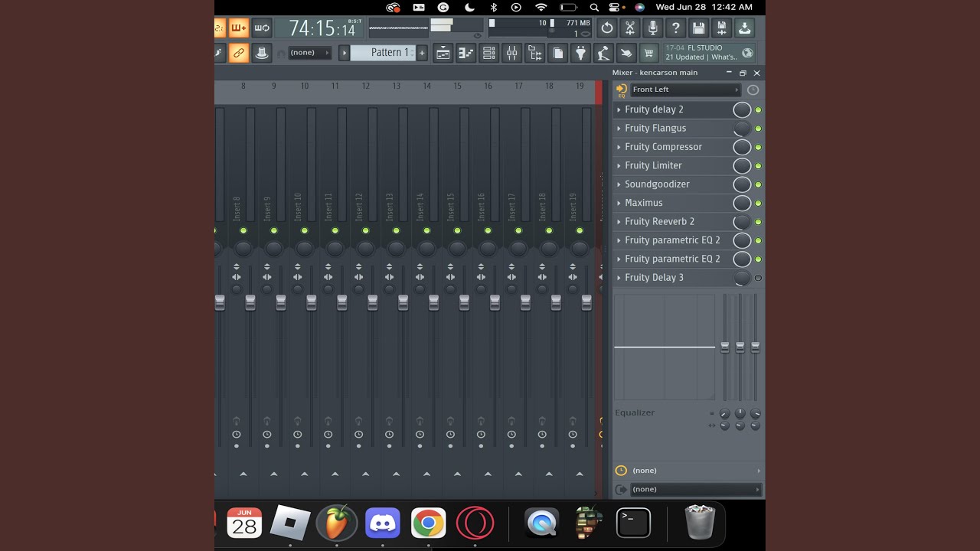The height and width of the screenshot is (551, 980).
Task: Open Spotlight search in the menu bar
Action: coord(594,7)
